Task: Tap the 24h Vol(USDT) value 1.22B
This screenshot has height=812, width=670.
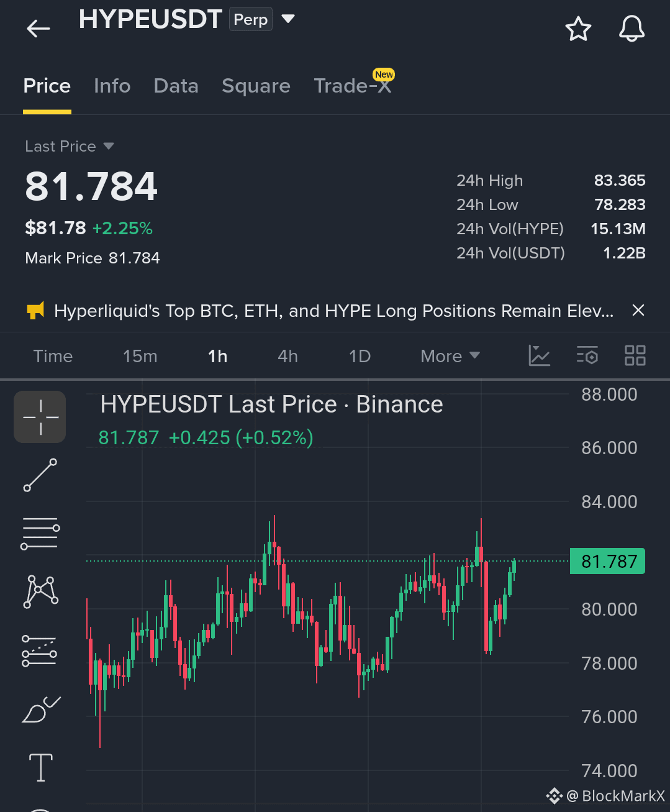Action: click(624, 253)
